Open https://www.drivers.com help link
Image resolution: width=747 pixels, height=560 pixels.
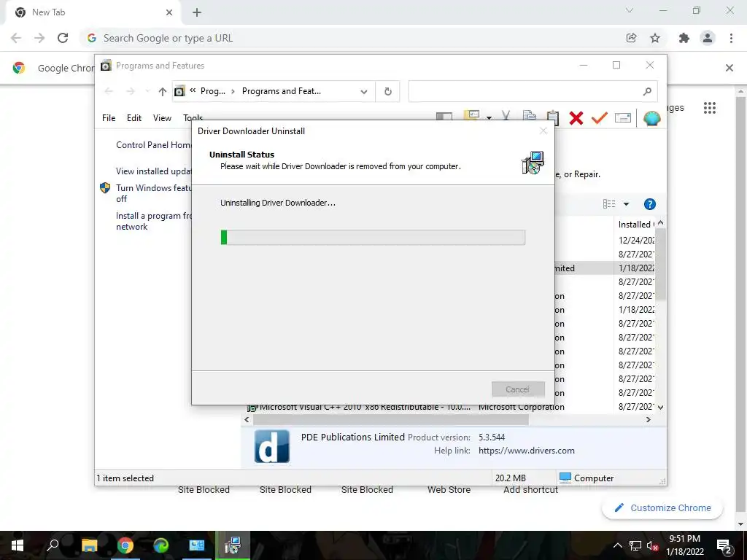point(527,451)
